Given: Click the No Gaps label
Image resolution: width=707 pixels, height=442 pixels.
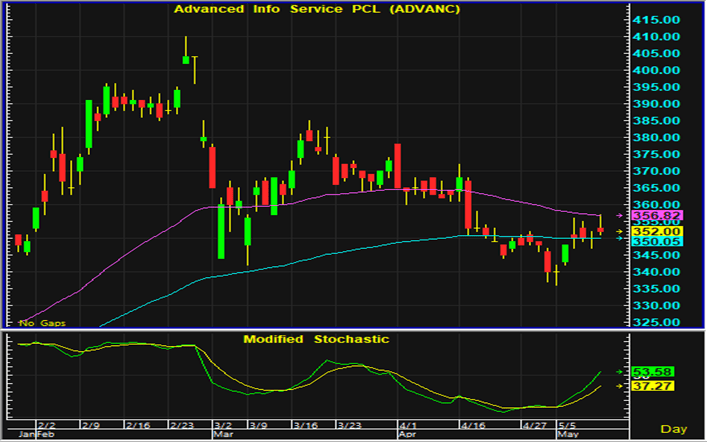Looking at the screenshot, I should coord(42,323).
